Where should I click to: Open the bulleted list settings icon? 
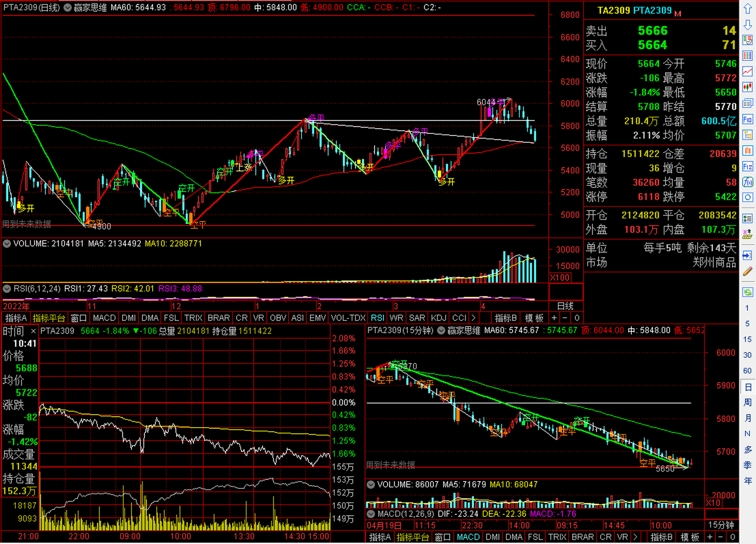point(747,218)
